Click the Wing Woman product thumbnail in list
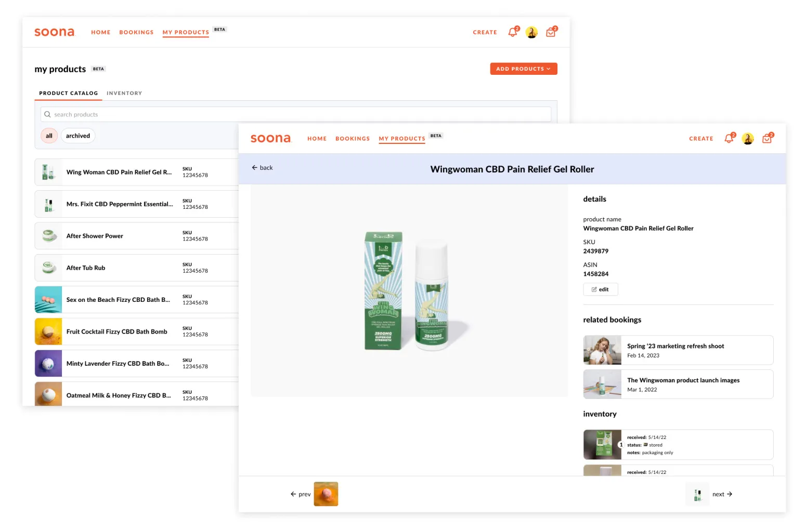The width and height of the screenshot is (806, 532). 48,172
